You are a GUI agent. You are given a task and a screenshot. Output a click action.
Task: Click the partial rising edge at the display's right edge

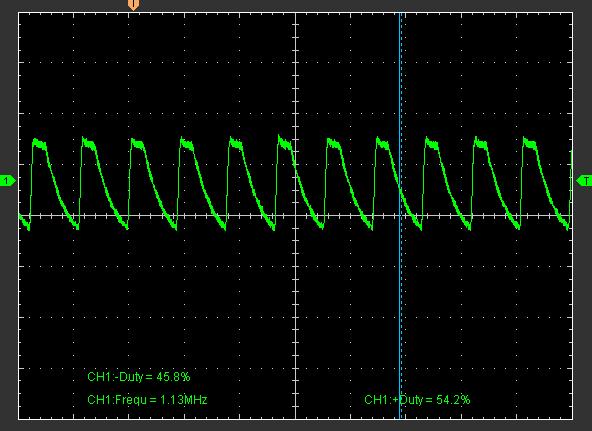click(571, 189)
